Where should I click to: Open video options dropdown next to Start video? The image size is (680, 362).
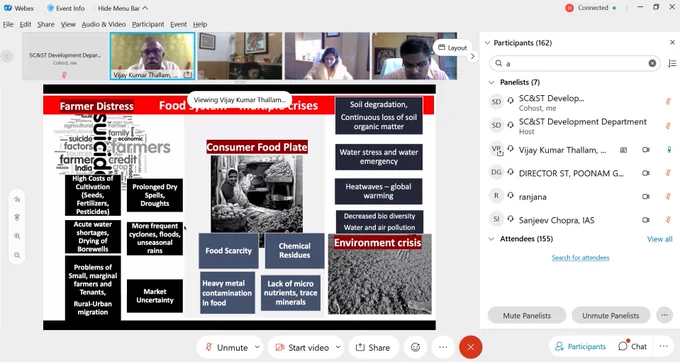338,347
